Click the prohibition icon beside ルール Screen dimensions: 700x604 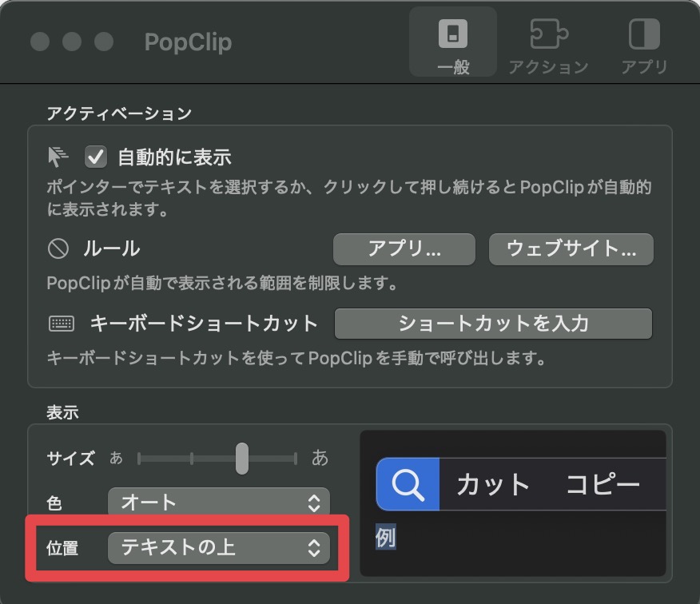click(x=58, y=249)
